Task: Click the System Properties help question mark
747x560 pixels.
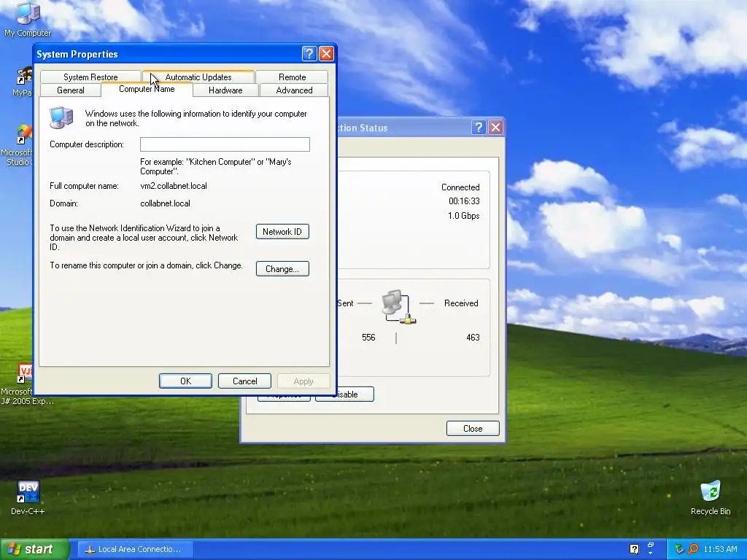Action: [309, 53]
